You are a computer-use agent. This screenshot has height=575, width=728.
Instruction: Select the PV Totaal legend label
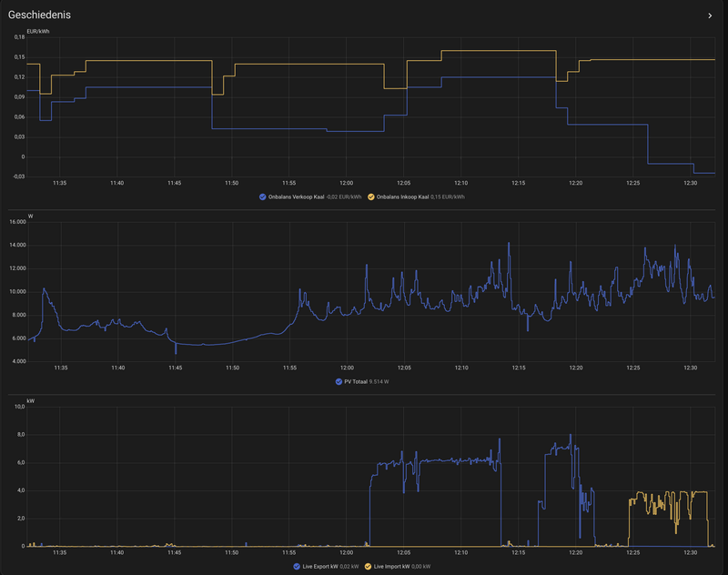pos(356,381)
